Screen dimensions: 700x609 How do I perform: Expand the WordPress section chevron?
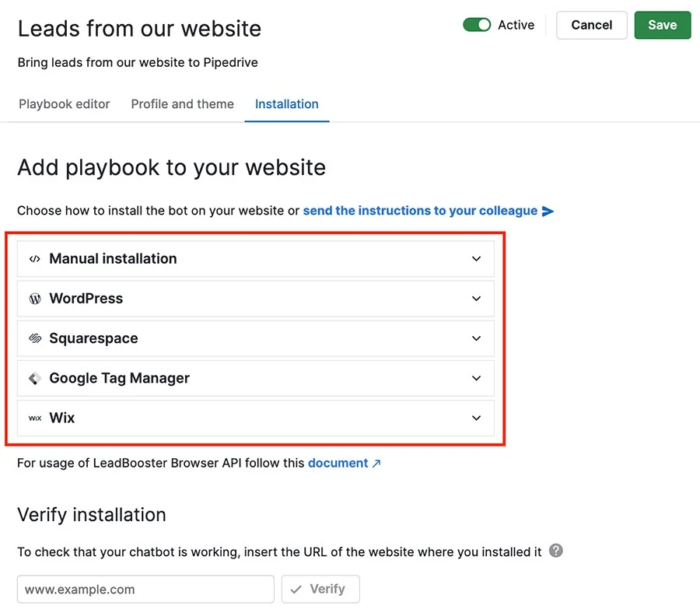[476, 299]
